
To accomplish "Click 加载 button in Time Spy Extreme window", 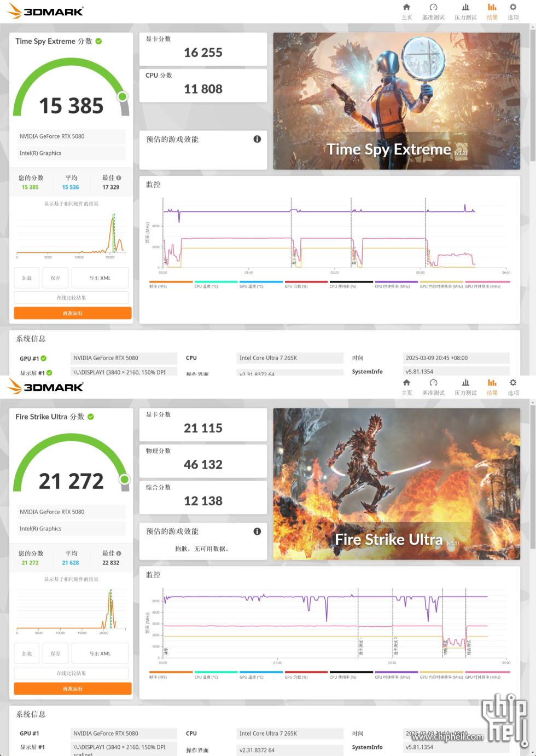I will (27, 278).
